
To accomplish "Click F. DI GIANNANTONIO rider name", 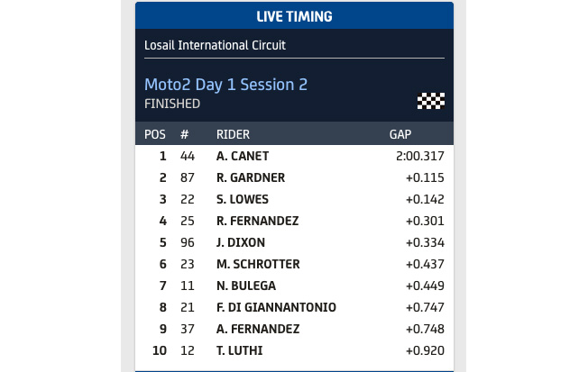I will [276, 307].
